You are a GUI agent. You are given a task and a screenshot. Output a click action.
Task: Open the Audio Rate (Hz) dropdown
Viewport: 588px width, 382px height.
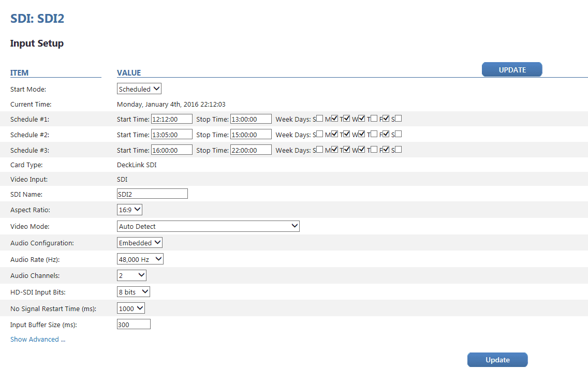pyautogui.click(x=140, y=259)
